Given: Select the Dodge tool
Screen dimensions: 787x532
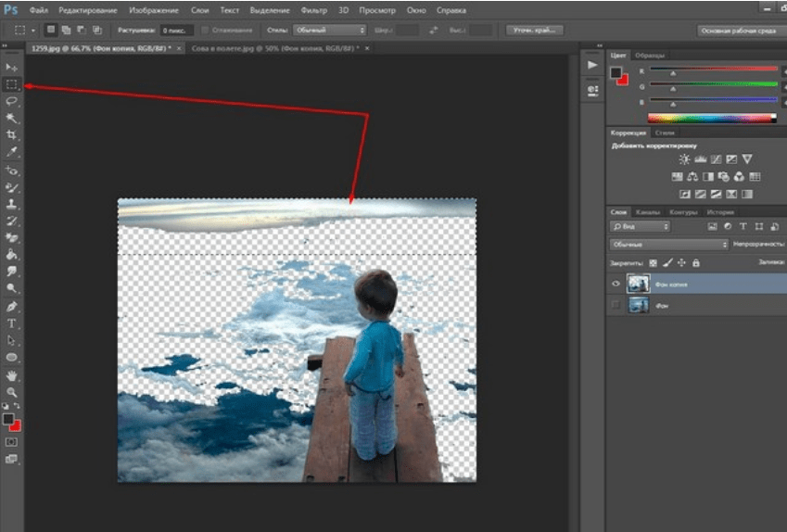Looking at the screenshot, I should point(11,288).
